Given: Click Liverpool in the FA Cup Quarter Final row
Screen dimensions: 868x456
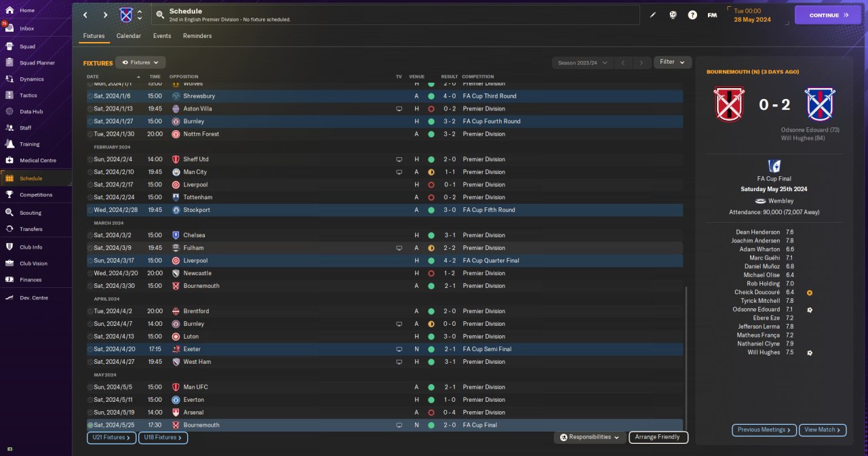Looking at the screenshot, I should (195, 261).
